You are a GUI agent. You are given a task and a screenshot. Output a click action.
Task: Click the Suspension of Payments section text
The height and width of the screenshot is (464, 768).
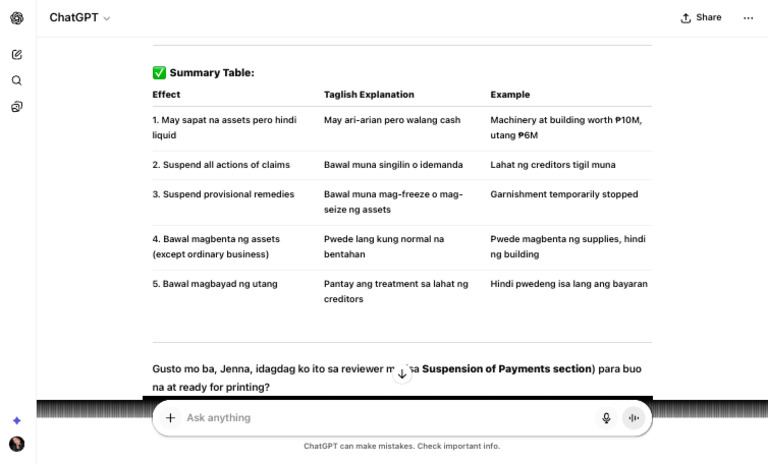coord(506,369)
